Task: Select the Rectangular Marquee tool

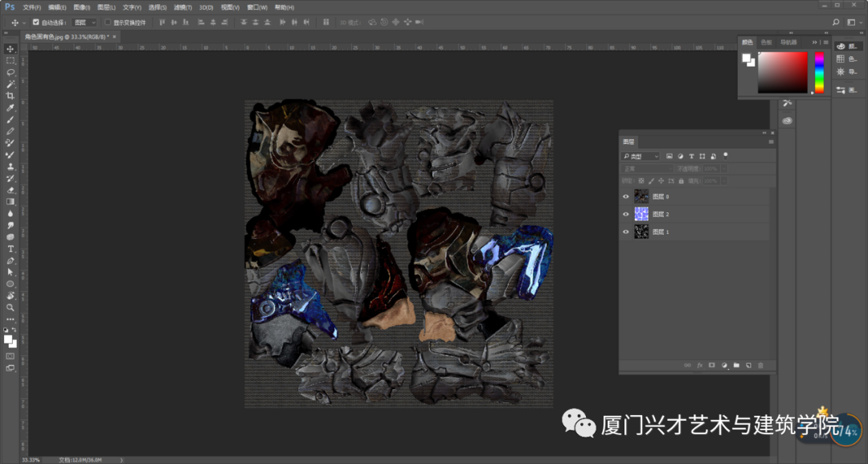Action: point(10,60)
